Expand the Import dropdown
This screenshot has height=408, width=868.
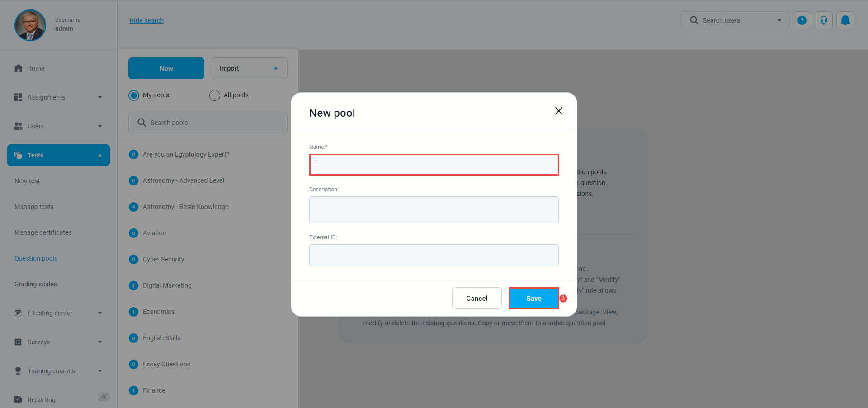click(276, 69)
